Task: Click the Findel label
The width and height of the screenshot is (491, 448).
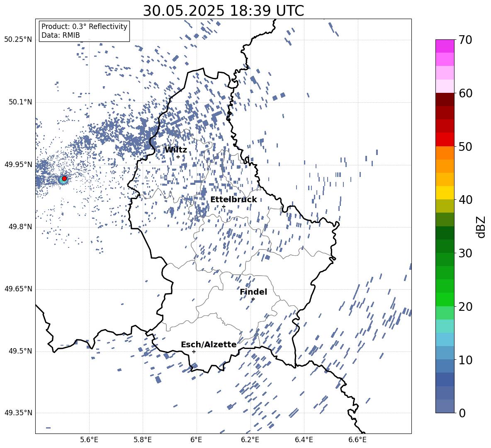Action: [x=253, y=292]
